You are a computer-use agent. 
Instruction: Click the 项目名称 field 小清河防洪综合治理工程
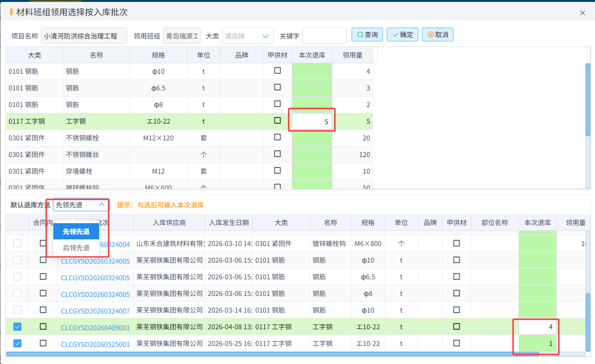point(84,36)
